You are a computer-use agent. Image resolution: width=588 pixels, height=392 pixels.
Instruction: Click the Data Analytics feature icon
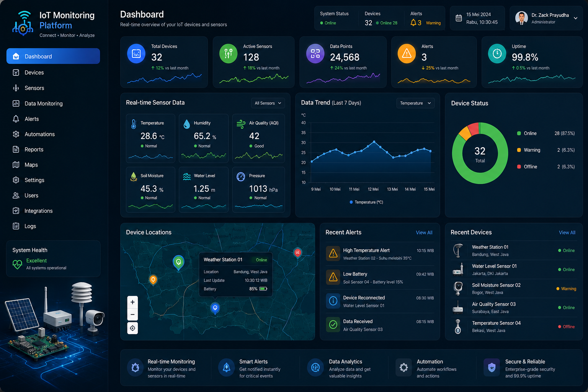[x=315, y=368]
